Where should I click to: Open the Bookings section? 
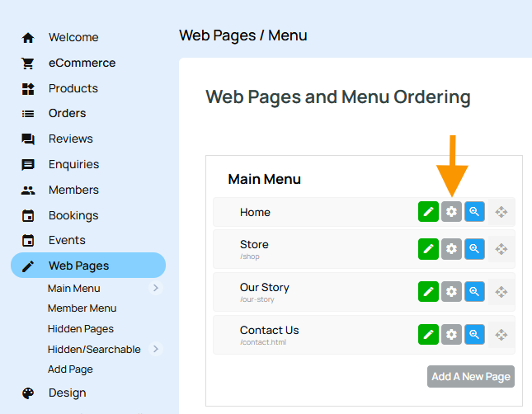[x=73, y=215]
